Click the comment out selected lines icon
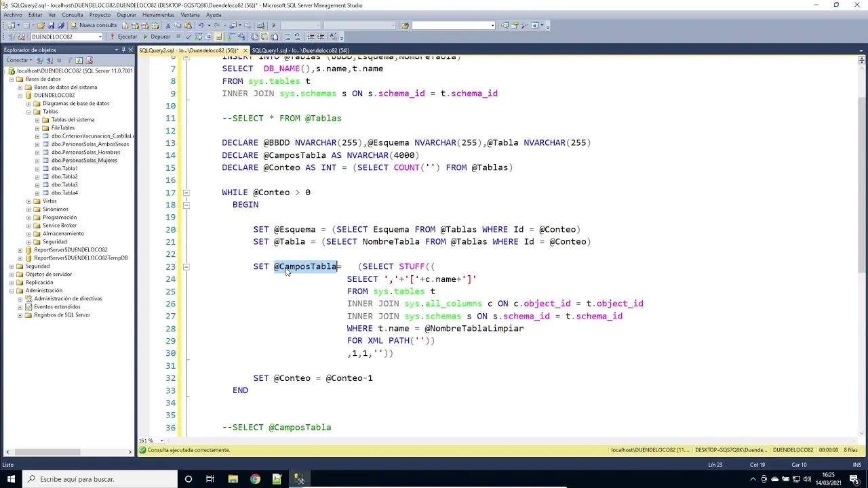 point(288,35)
